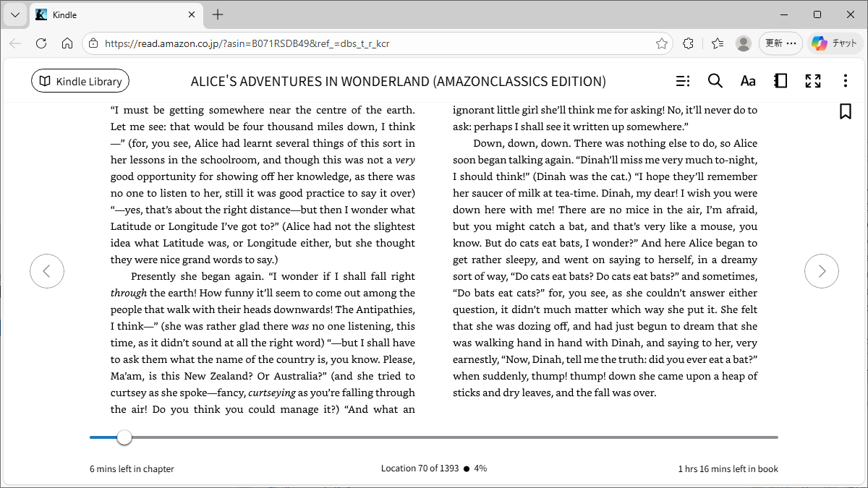Return to Kindle Library

point(80,81)
